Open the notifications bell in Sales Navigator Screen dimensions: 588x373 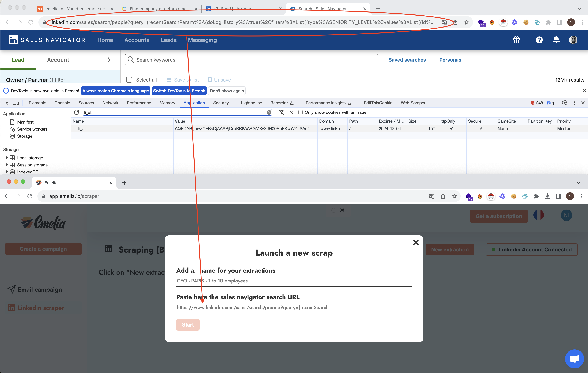556,40
